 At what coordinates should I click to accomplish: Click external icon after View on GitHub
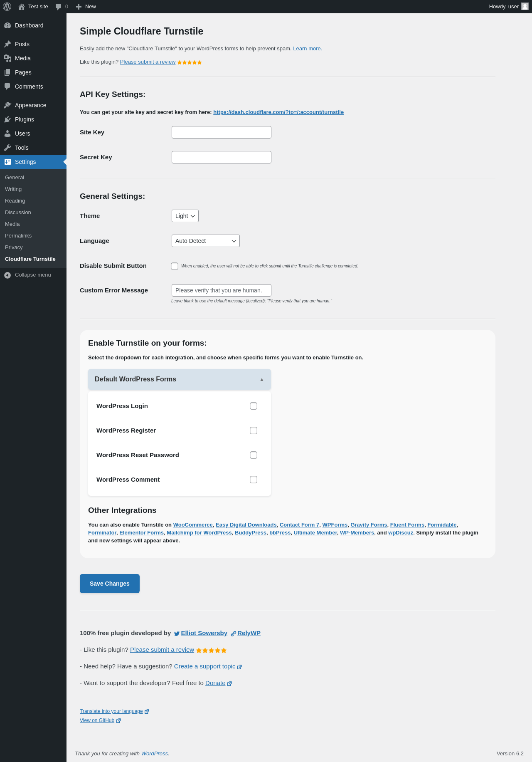[x=118, y=720]
